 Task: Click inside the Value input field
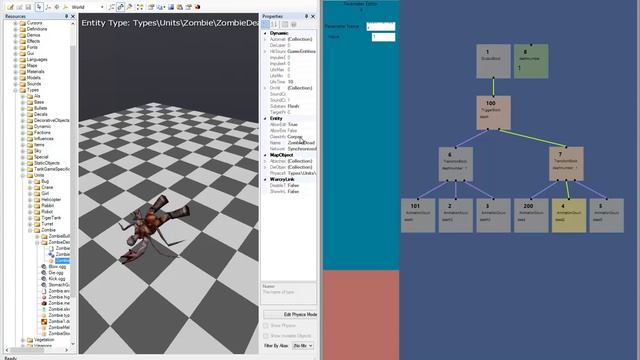(383, 37)
